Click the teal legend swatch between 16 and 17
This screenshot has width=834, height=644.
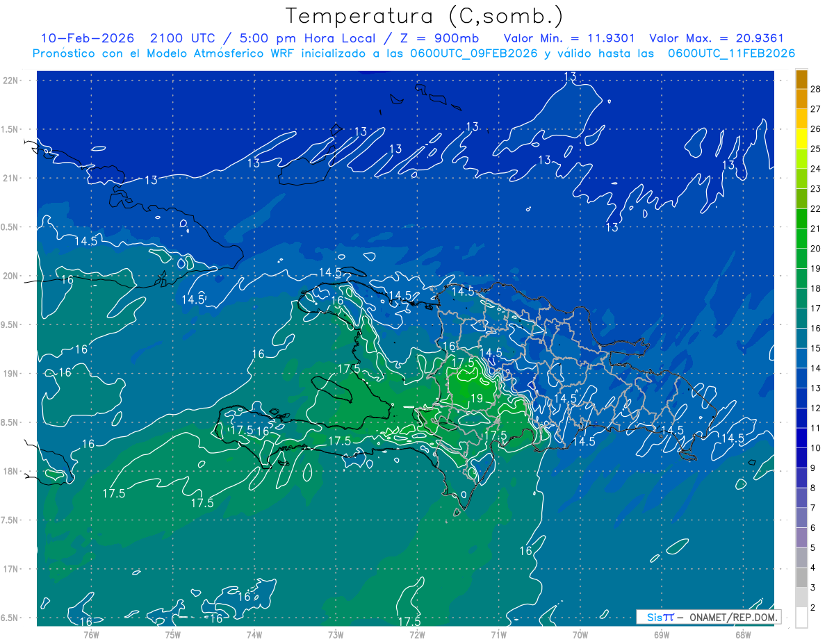[x=801, y=318]
